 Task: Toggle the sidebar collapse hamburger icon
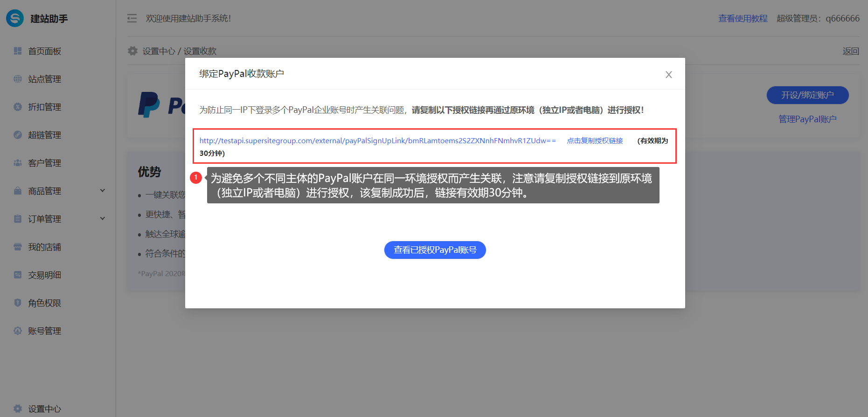[x=132, y=18]
